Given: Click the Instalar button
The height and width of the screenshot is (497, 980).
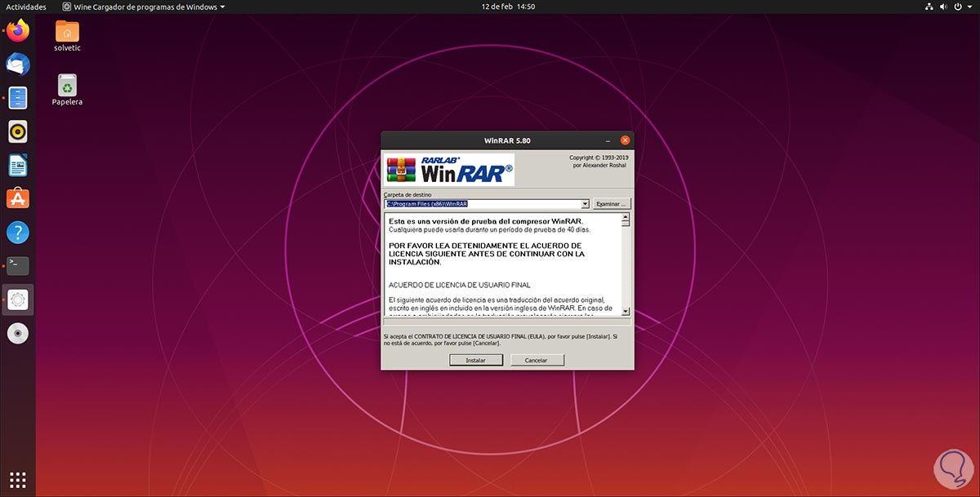Looking at the screenshot, I should coord(476,360).
